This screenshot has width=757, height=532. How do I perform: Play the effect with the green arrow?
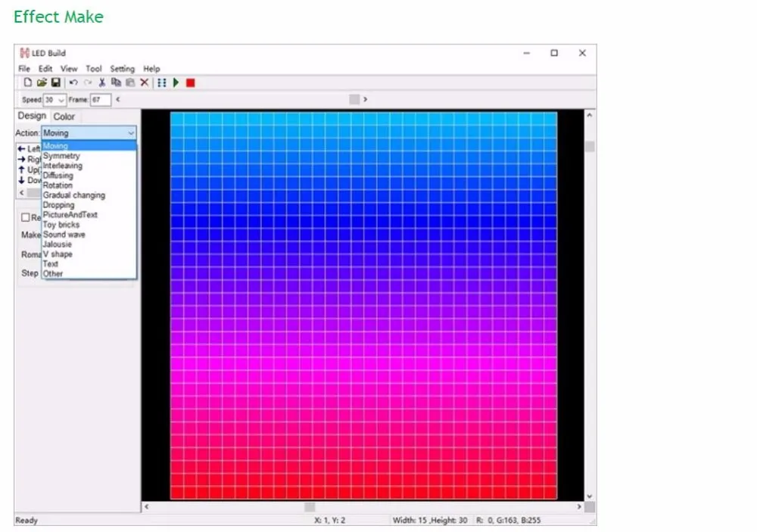(x=176, y=82)
